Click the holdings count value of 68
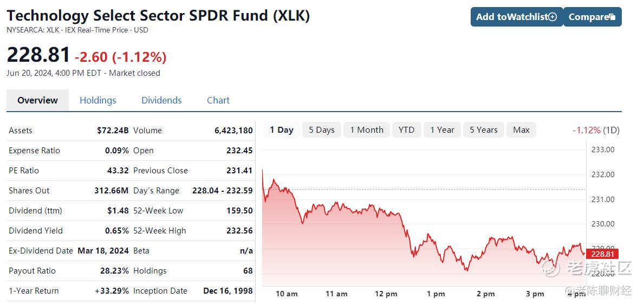 tap(248, 271)
